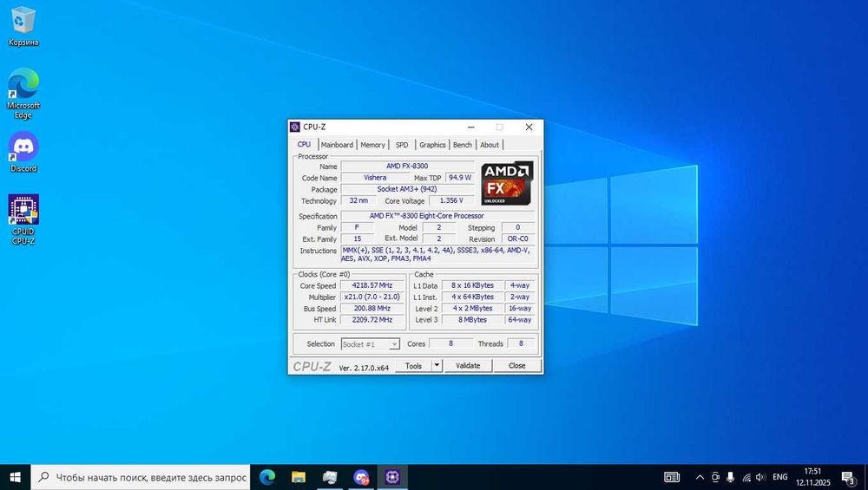Viewport: 868px width, 490px height.
Task: Open File Explorer from the taskbar
Action: [x=299, y=477]
